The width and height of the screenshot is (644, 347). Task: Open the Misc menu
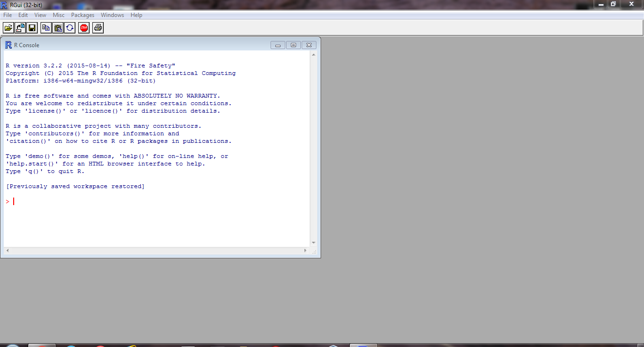tap(58, 15)
